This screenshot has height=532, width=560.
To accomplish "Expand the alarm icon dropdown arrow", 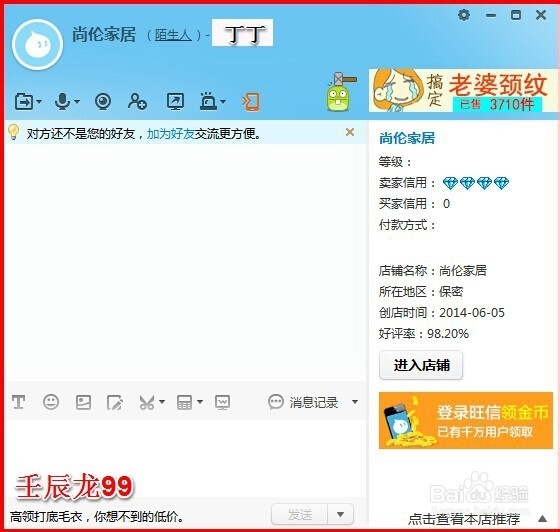I will pyautogui.click(x=223, y=102).
